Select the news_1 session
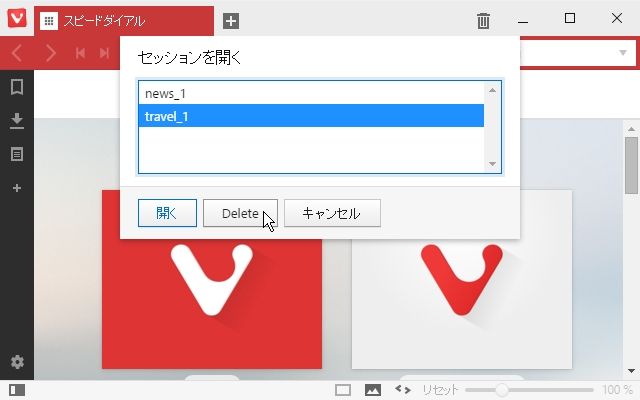The image size is (640, 400). [x=311, y=93]
